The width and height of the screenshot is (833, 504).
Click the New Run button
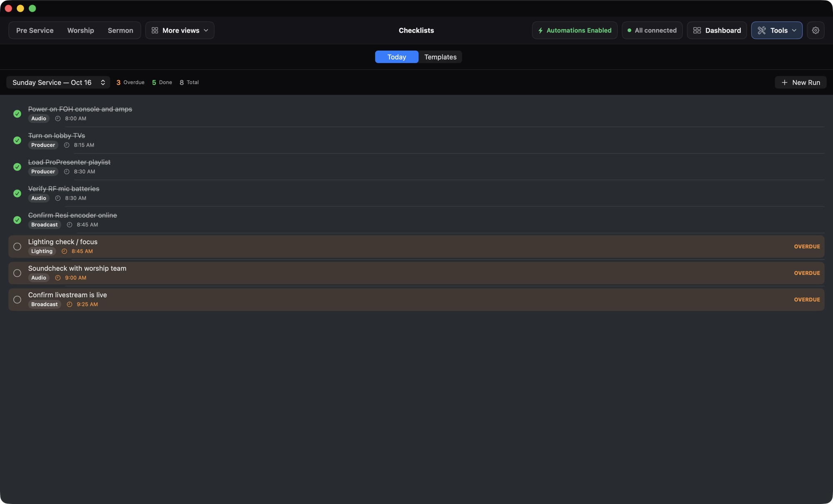coord(801,82)
